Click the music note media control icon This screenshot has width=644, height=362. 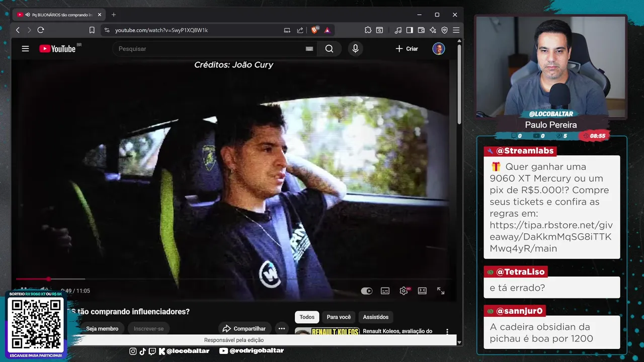pos(398,30)
